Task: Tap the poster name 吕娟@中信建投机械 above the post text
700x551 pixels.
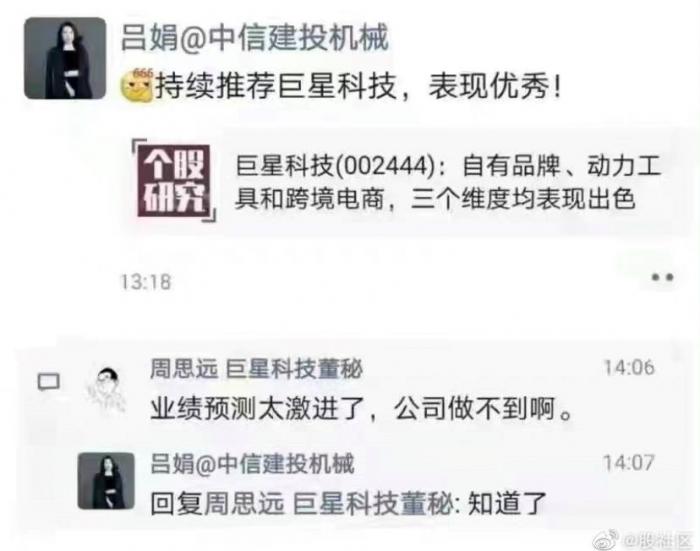Action: [254, 37]
